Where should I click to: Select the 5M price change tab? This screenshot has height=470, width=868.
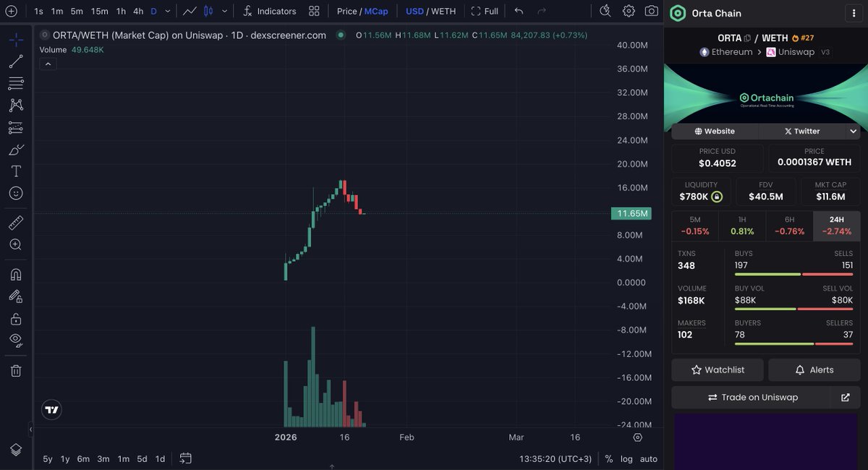click(695, 226)
